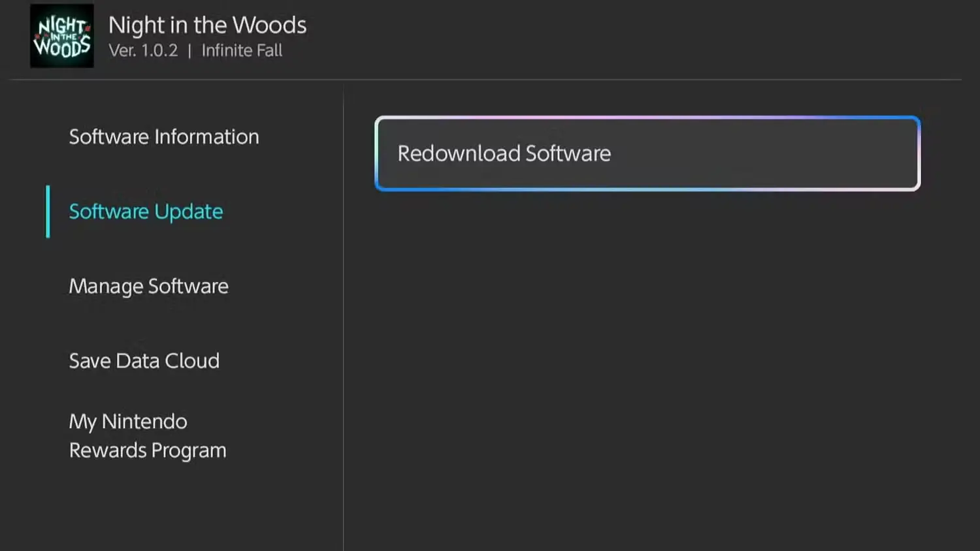Image resolution: width=980 pixels, height=551 pixels.
Task: Open the Save Data Cloud section
Action: [144, 360]
